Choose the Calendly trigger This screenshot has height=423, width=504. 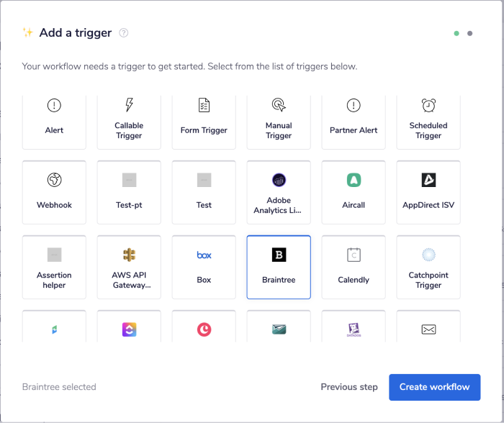point(354,267)
